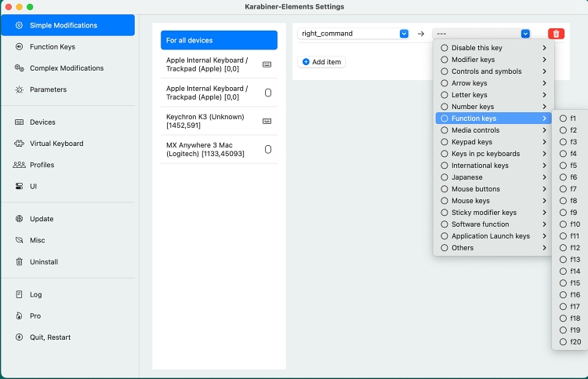588x379 pixels.
Task: Click keyboard icon beside Keychron K3
Action: point(267,121)
